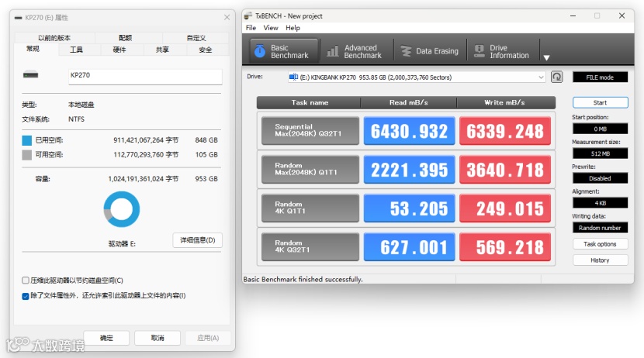Enable compress this drive checkbox
644x358 pixels.
click(x=26, y=281)
